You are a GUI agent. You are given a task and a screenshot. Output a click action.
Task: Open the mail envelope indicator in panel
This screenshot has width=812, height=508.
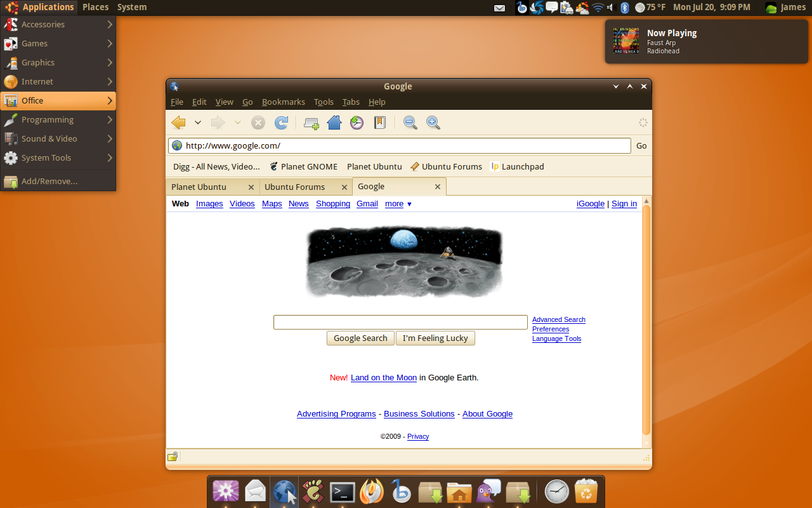(500, 8)
